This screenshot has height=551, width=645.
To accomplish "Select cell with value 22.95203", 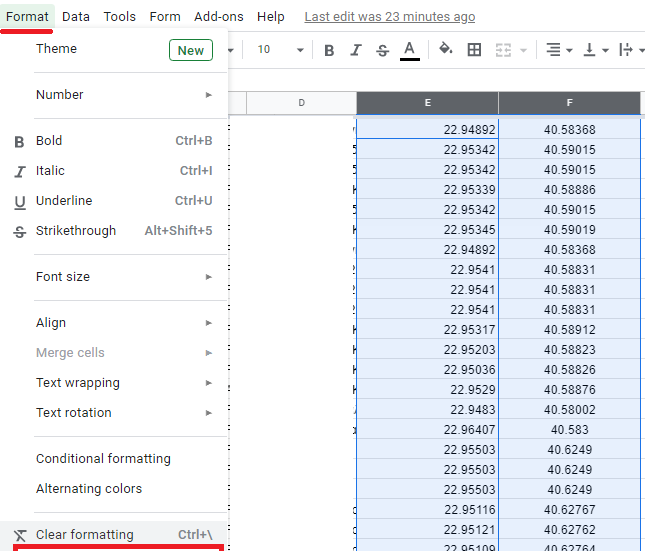I will 427,350.
